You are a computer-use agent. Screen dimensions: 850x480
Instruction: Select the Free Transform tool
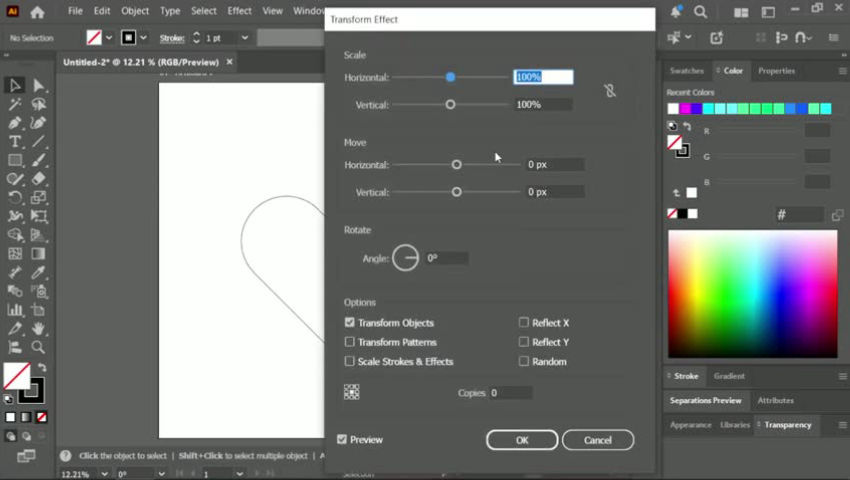tap(38, 216)
